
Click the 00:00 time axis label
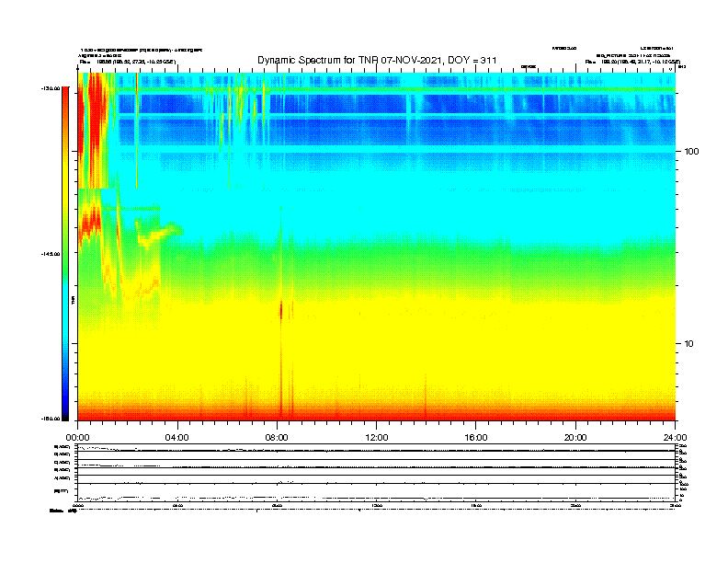(77, 438)
